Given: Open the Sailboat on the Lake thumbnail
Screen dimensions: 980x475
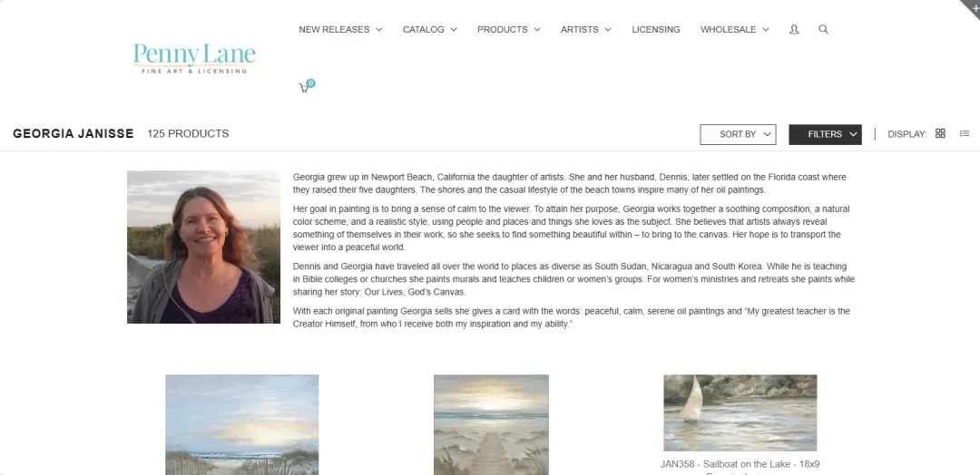Looking at the screenshot, I should (740, 412).
